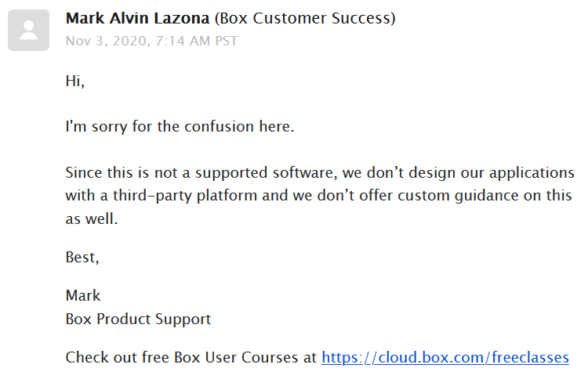This screenshot has height=379, width=588.
Task: Open the cloud.box.com/freeclasses link
Action: (445, 357)
